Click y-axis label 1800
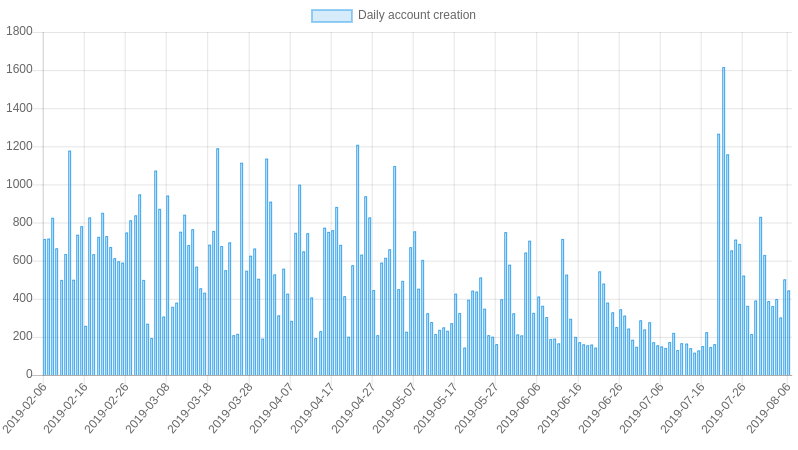Screen dimensions: 798x450 point(19,32)
